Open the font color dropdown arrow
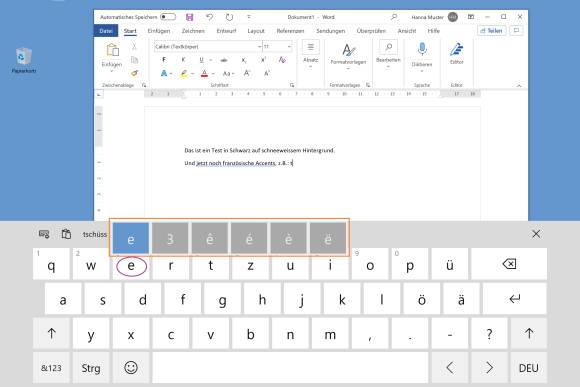The height and width of the screenshot is (387, 580). tap(213, 74)
